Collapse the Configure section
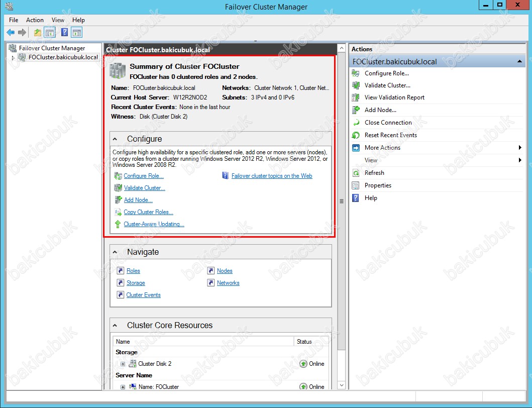The image size is (532, 408). (115, 139)
